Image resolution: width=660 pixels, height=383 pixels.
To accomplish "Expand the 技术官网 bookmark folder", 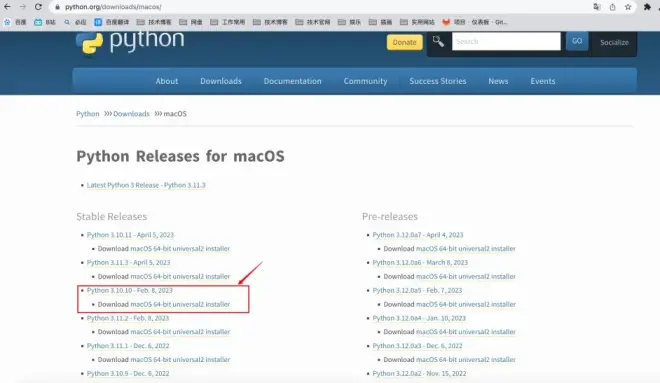I will click(x=313, y=22).
